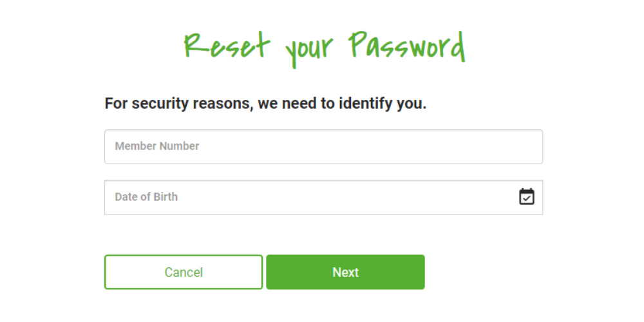The height and width of the screenshot is (322, 644).
Task: Activate the birth date entry box
Action: pyautogui.click(x=309, y=197)
